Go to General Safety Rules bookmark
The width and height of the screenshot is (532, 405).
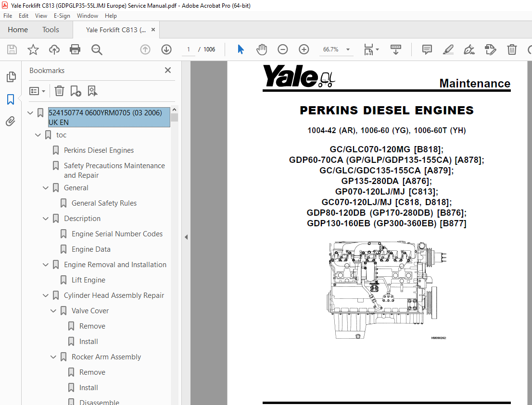pos(104,203)
